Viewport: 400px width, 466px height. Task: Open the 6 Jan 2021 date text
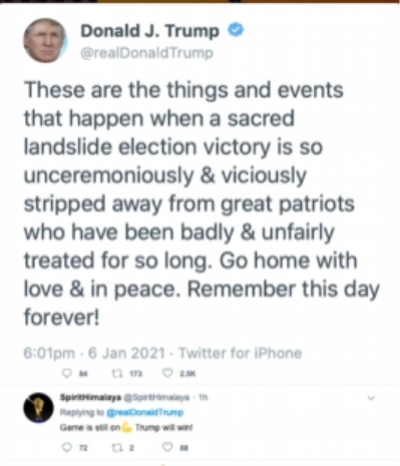point(126,353)
